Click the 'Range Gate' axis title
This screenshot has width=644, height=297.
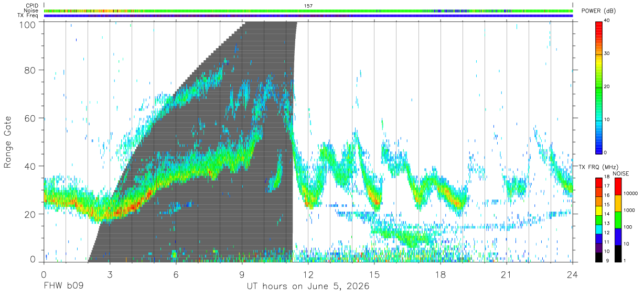coord(8,142)
